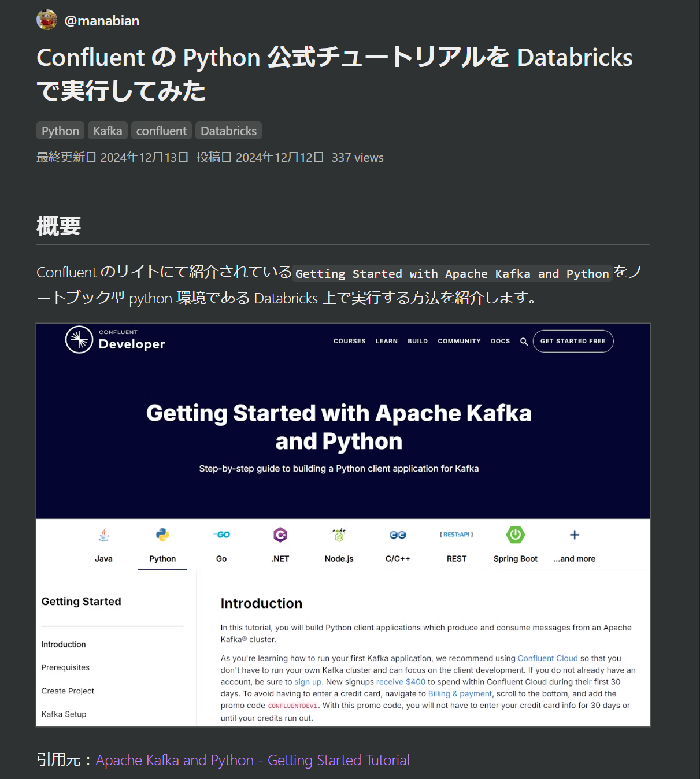
Task: Expand the BUILD navigation section
Action: pyautogui.click(x=417, y=341)
